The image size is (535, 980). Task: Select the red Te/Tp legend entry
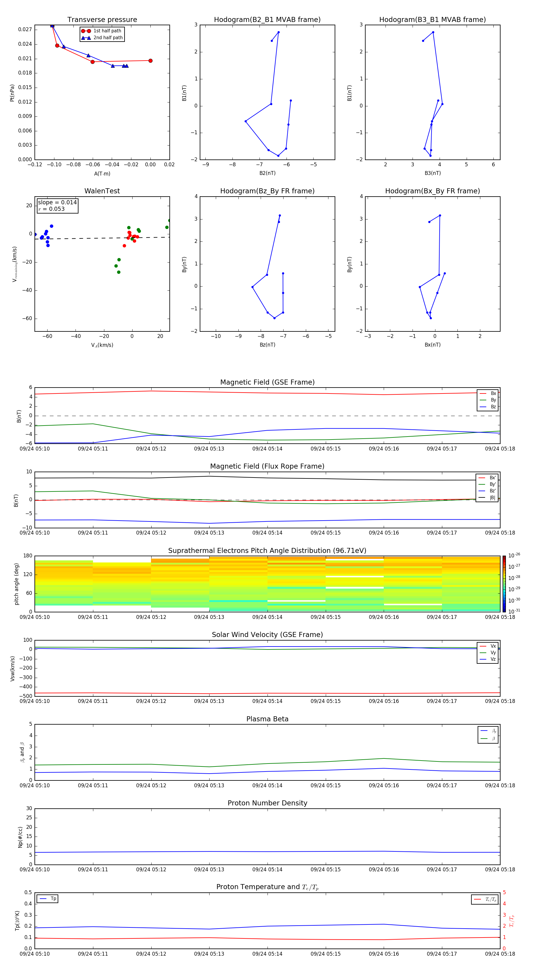(x=485, y=899)
